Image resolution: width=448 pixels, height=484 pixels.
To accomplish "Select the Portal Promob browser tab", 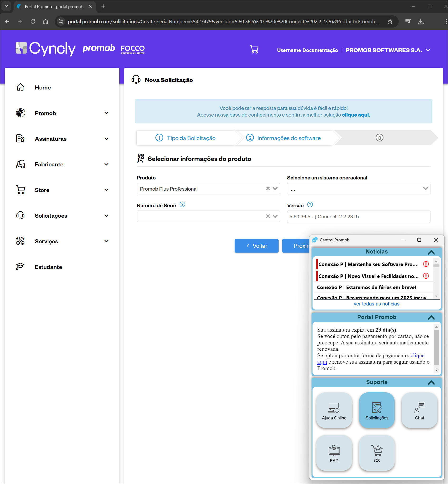I will pyautogui.click(x=54, y=7).
